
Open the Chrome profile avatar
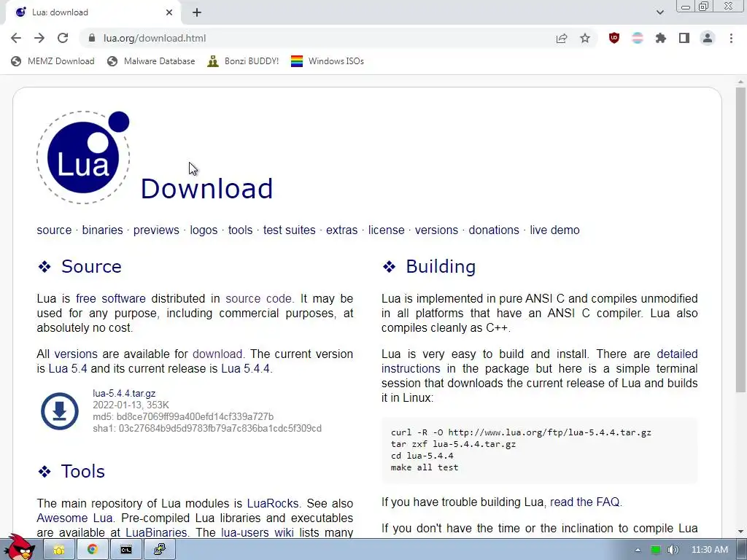point(708,38)
